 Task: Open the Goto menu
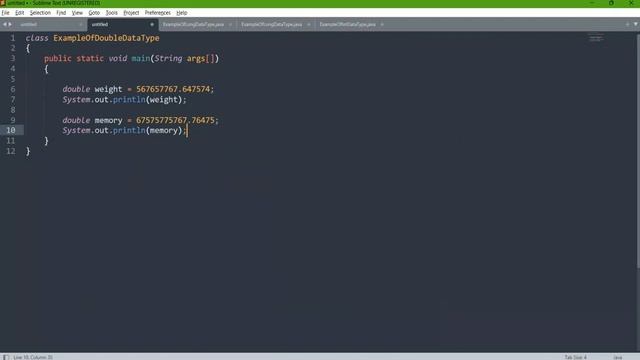tap(94, 13)
